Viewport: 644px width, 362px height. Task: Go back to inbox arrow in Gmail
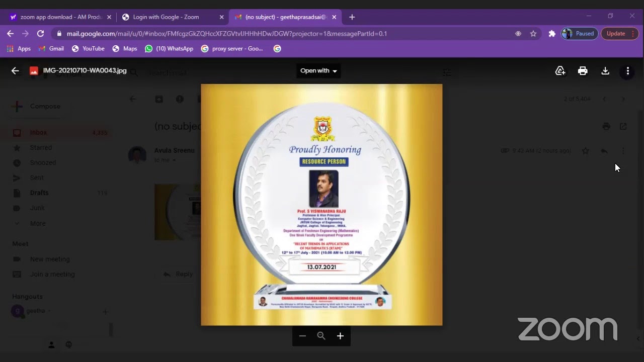133,99
